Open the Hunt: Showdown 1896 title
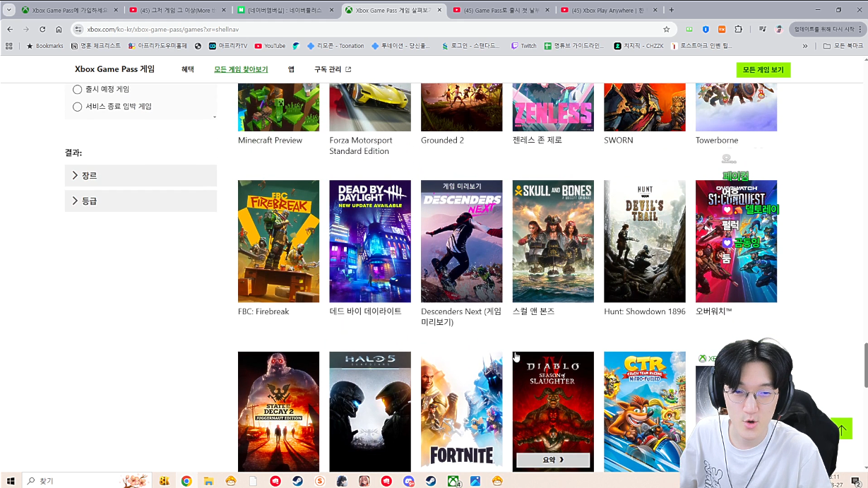Viewport: 868px width, 488px height. (645, 311)
